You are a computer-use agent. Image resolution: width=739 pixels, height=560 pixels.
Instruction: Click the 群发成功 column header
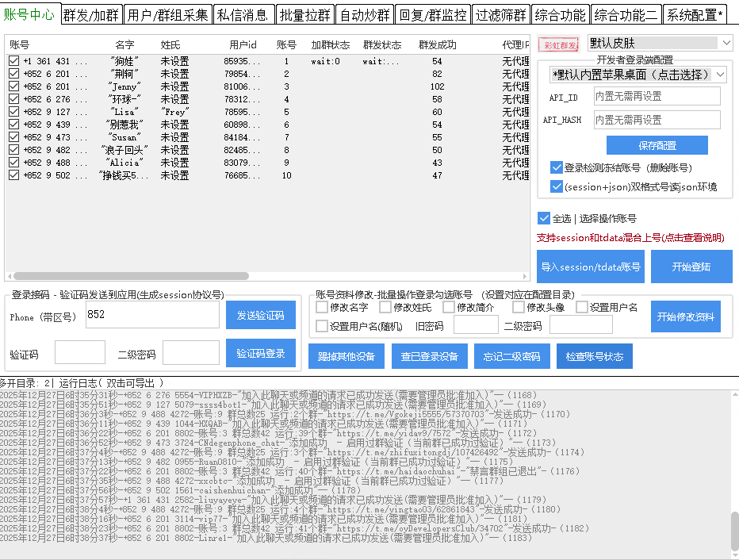click(437, 44)
